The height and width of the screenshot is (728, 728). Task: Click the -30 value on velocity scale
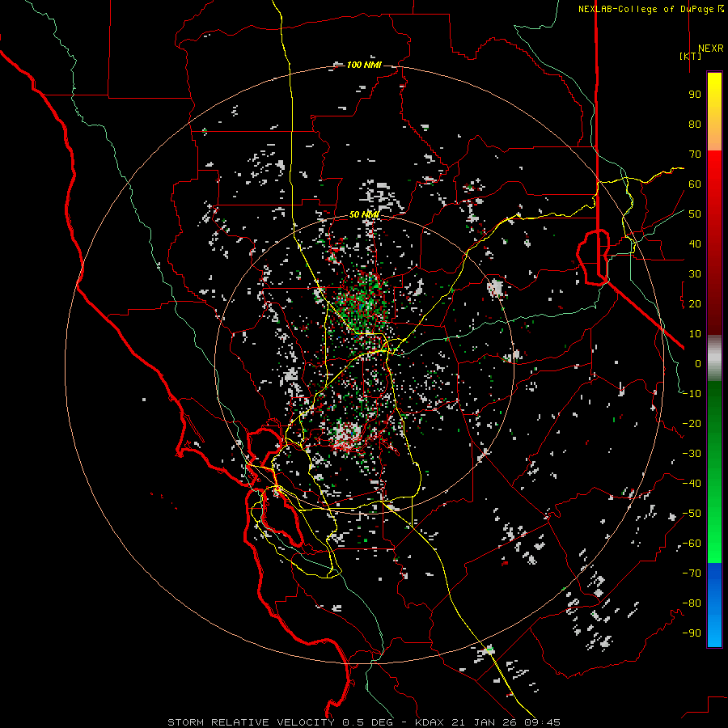(x=692, y=454)
